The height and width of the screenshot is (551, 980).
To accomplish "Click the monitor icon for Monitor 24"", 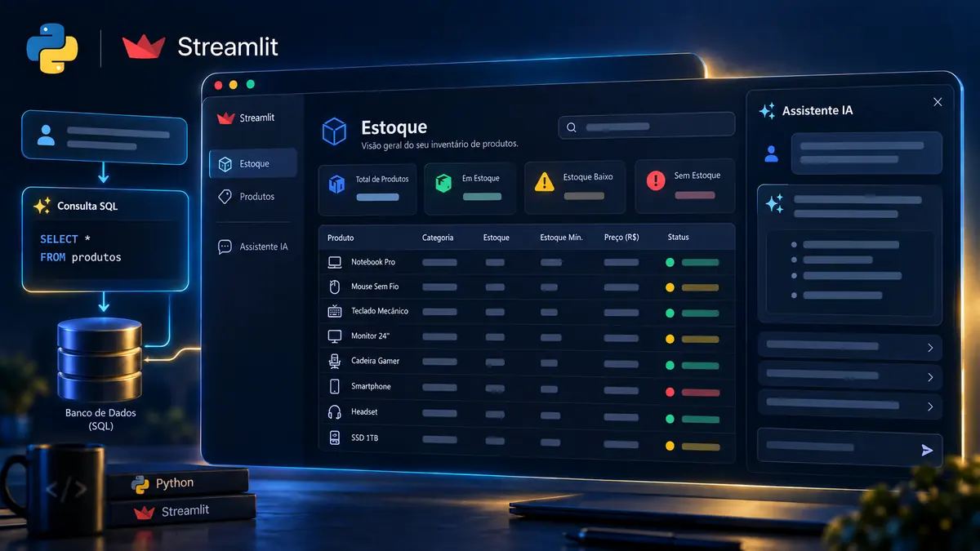I will pyautogui.click(x=335, y=335).
